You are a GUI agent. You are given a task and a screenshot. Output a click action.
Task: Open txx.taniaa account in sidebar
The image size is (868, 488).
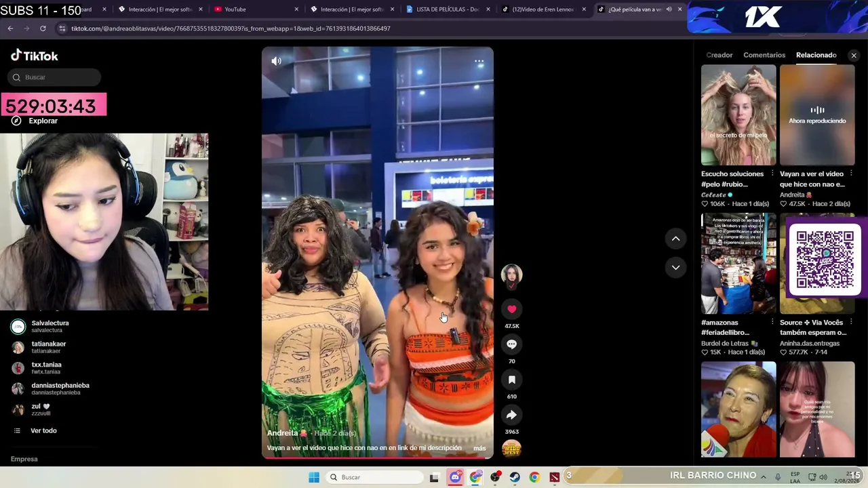tap(46, 368)
